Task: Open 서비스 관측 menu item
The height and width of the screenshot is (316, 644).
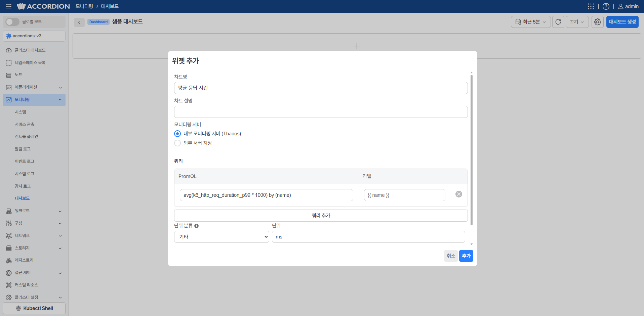Action: pos(25,125)
